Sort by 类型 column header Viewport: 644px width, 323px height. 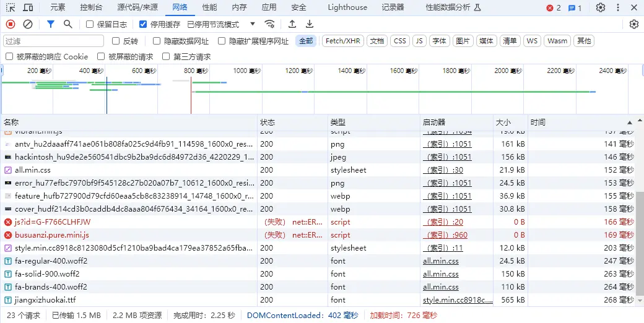(374, 123)
